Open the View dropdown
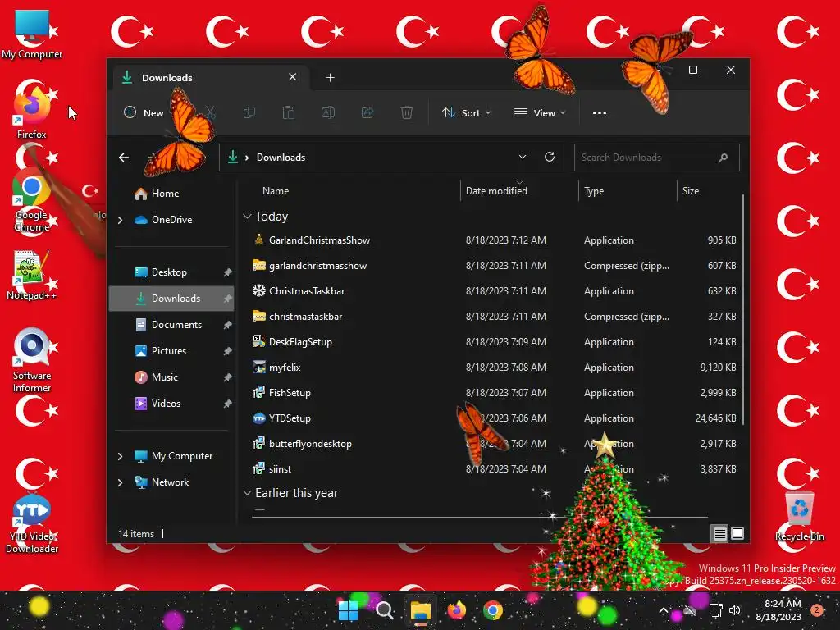This screenshot has width=840, height=630. point(540,112)
